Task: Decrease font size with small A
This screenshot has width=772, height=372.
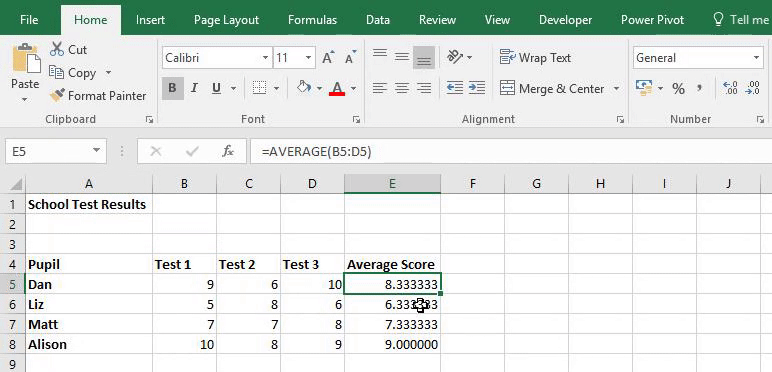Action: (x=351, y=58)
